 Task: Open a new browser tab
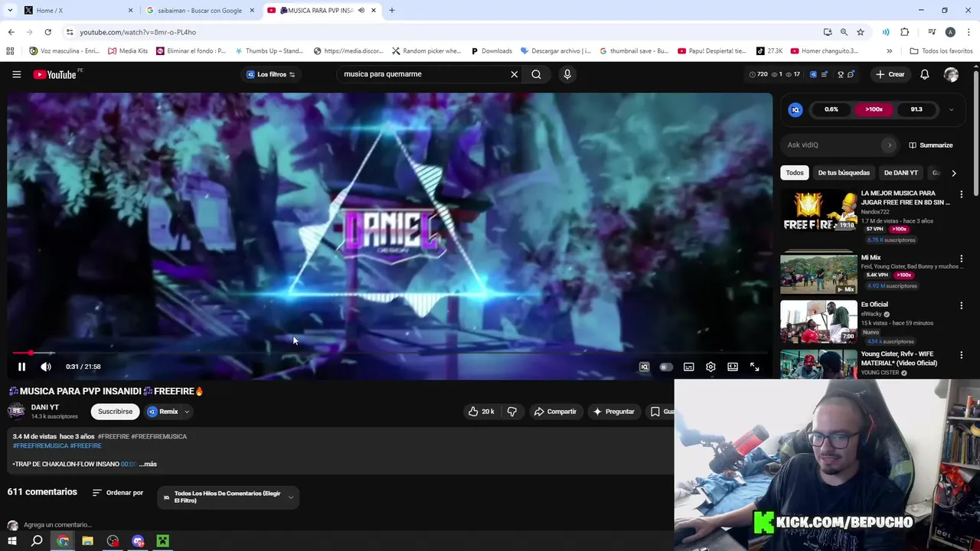point(392,11)
